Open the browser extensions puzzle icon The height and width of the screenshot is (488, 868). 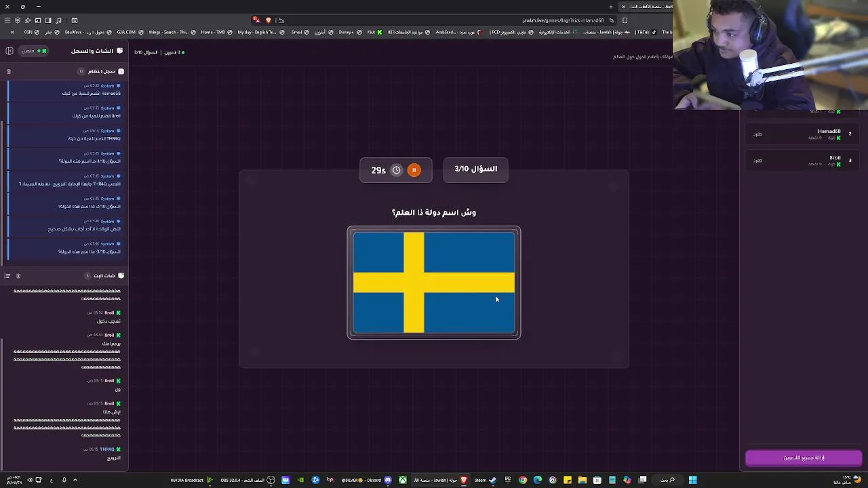pyautogui.click(x=28, y=20)
